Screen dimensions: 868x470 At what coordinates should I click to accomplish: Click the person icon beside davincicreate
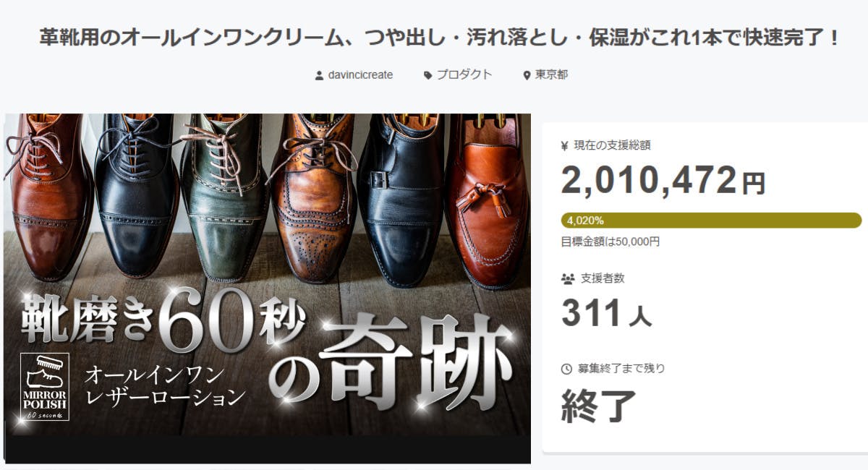click(x=319, y=75)
